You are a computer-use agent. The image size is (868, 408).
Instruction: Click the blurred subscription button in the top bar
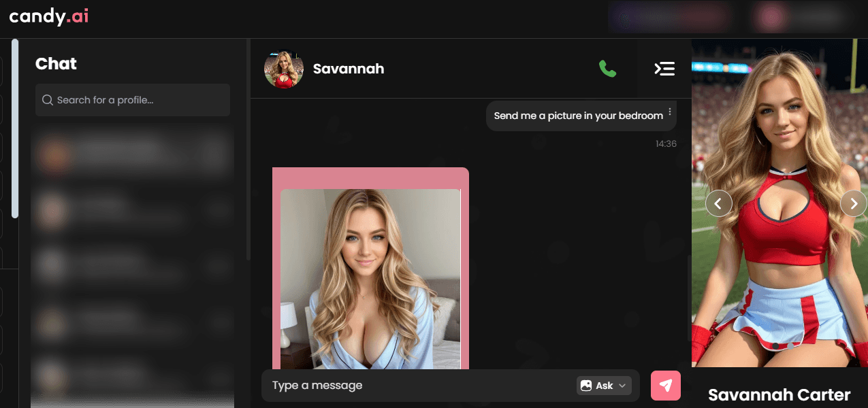point(670,16)
